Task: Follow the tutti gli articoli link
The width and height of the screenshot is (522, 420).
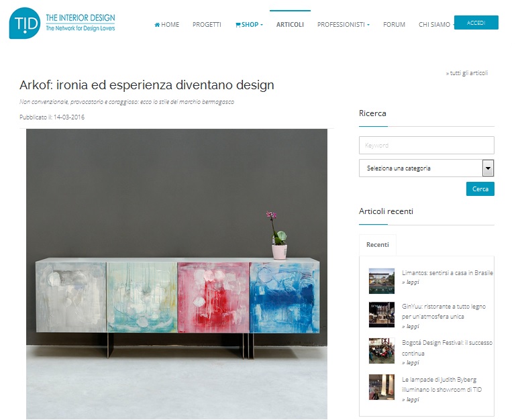Action: [x=467, y=73]
